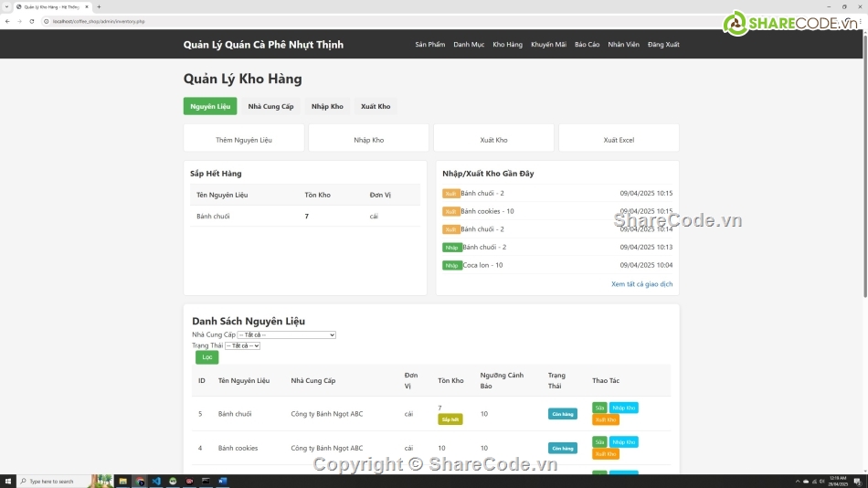View site info icon in address bar
This screenshot has height=488, width=868.
click(x=47, y=21)
